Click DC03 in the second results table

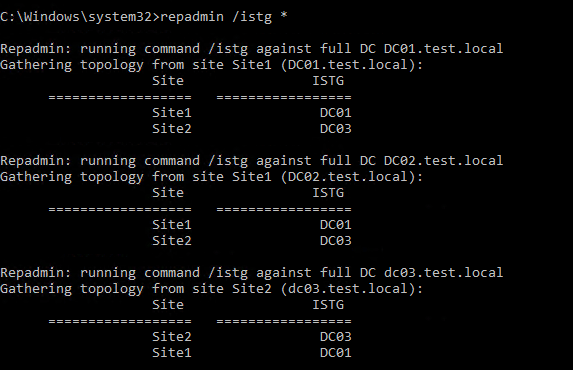(335, 241)
